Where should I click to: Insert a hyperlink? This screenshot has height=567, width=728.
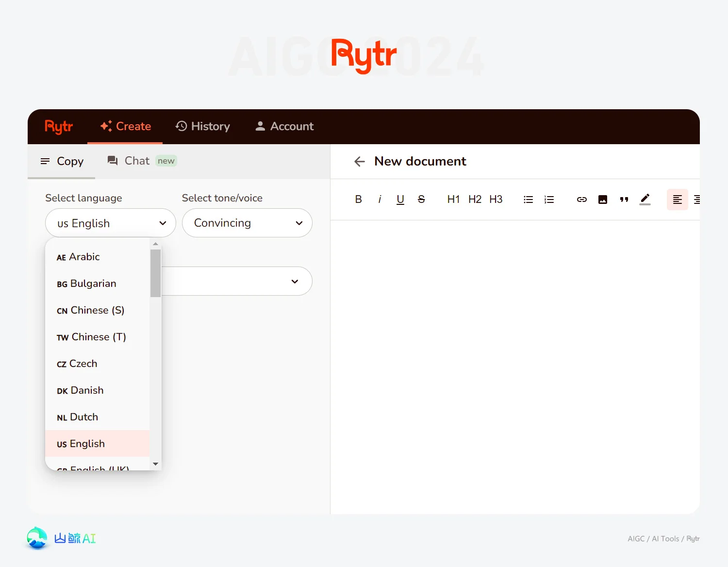coord(581,200)
